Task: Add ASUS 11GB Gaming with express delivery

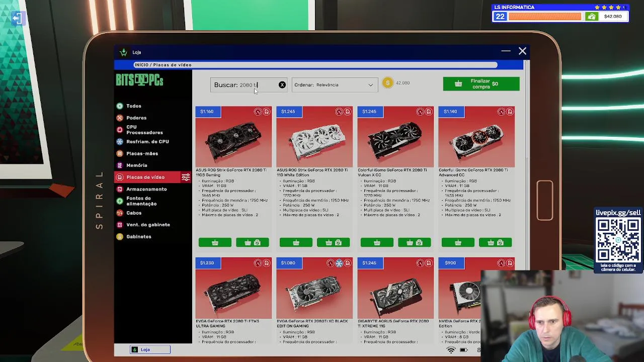Action: tap(253, 243)
